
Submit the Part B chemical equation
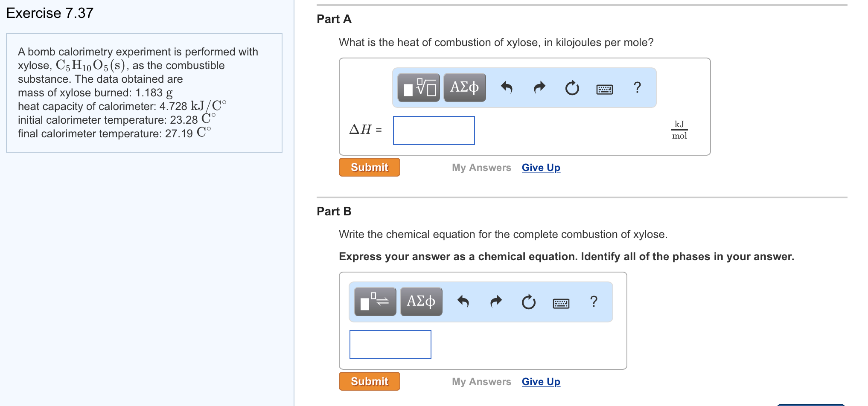[x=369, y=381]
